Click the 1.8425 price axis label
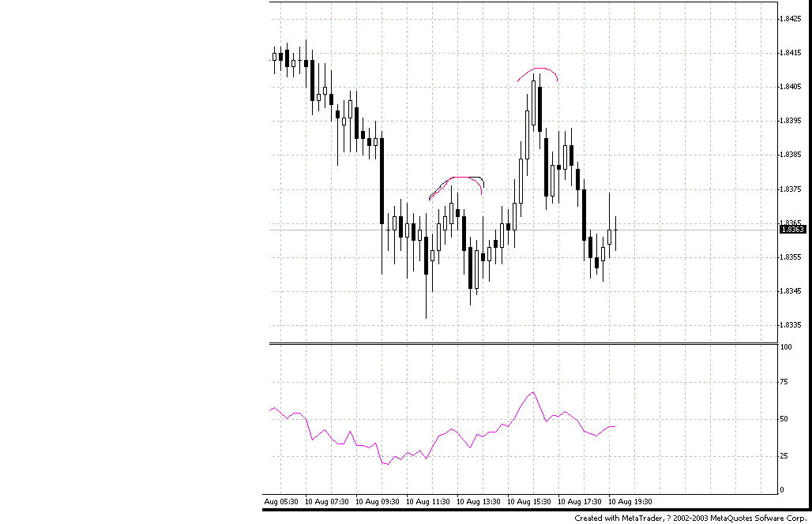 point(791,19)
